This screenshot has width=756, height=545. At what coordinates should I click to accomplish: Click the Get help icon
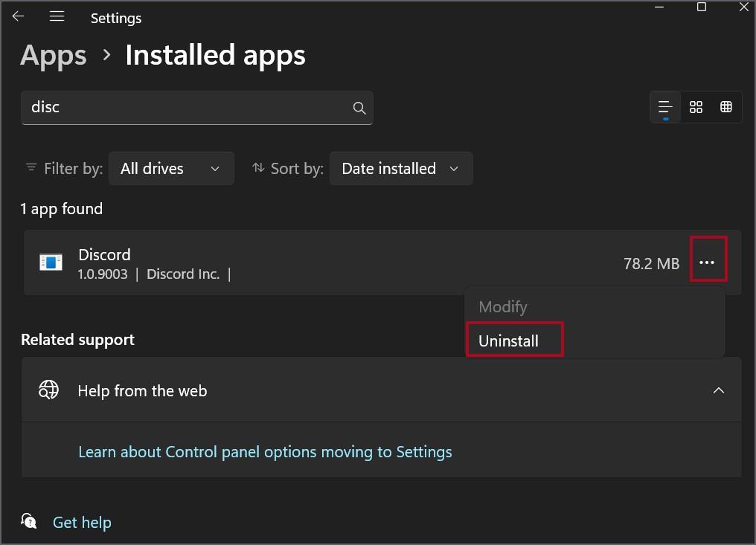click(x=29, y=521)
